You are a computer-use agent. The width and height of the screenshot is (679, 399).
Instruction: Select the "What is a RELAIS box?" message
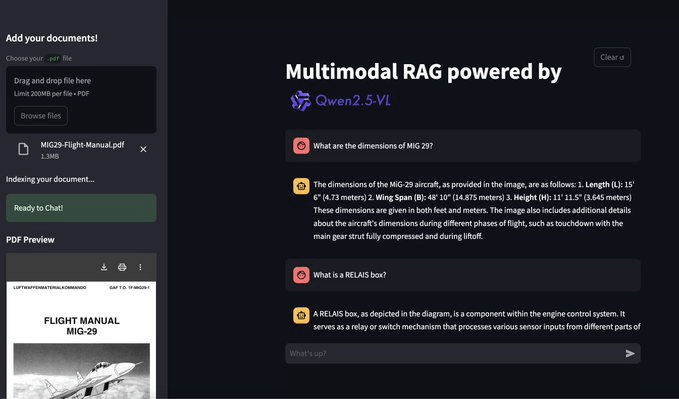tap(463, 275)
